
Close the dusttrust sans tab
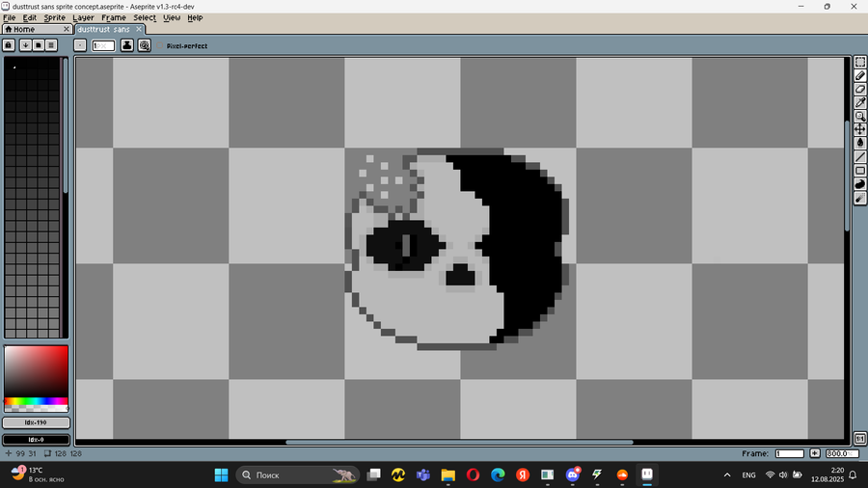[139, 29]
